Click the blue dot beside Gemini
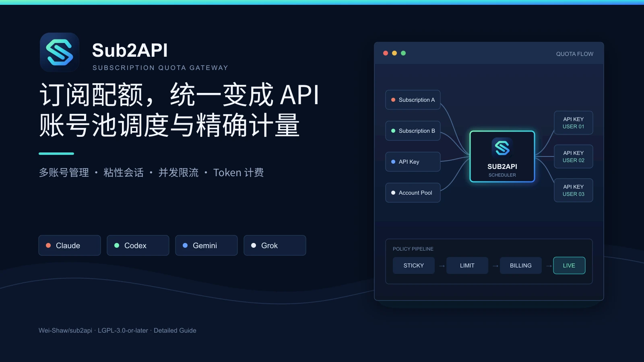Screen dimensions: 644x362 (185, 245)
